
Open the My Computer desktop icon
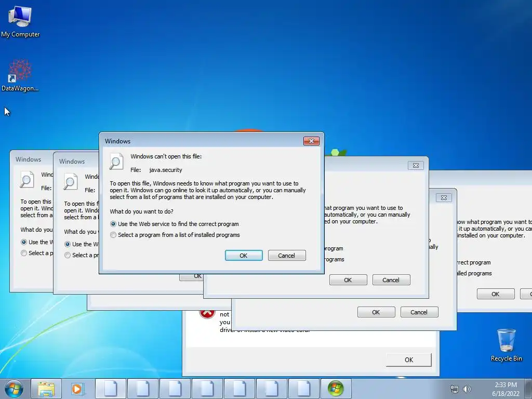pos(20,21)
